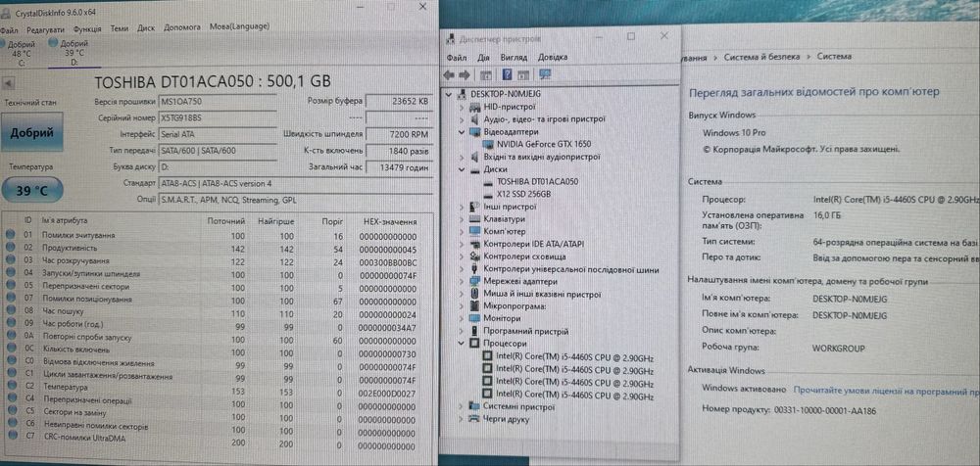Open Функція menu in CrystalDiskInfo
Viewport: 980px width, 466px height.
click(87, 28)
